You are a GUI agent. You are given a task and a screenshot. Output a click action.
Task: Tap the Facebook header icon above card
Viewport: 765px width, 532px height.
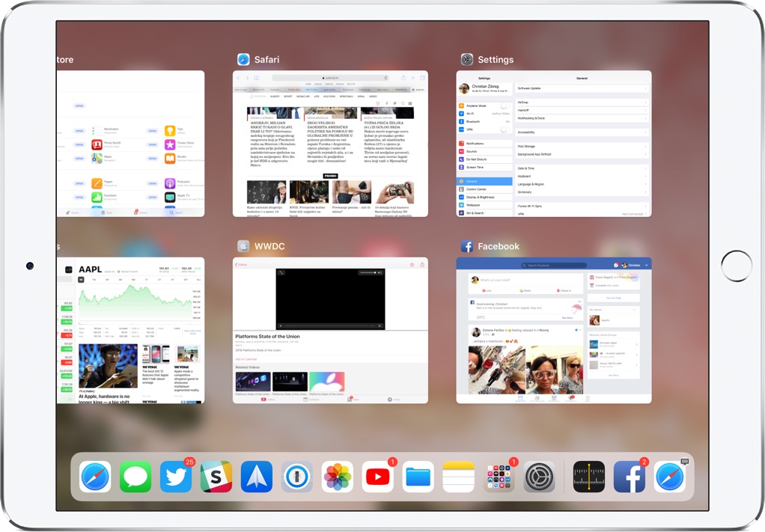pyautogui.click(x=467, y=246)
